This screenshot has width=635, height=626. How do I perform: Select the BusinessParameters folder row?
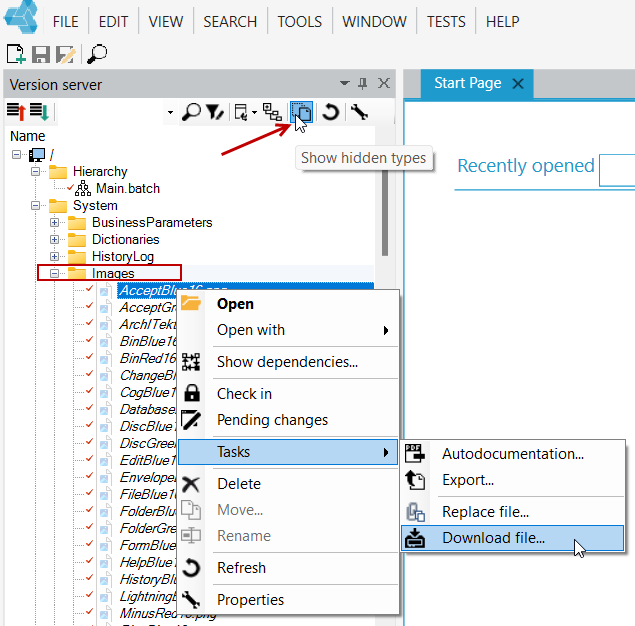pyautogui.click(x=152, y=222)
